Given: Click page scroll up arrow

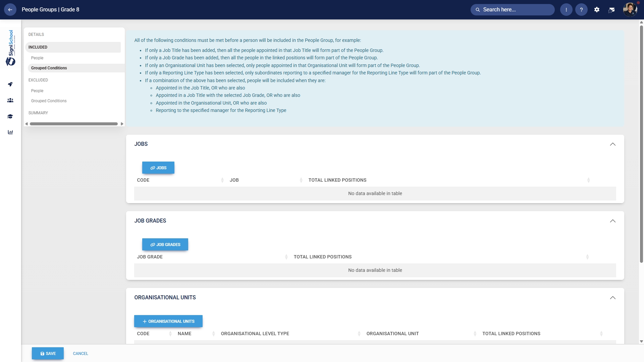Looking at the screenshot, I should point(641,22).
